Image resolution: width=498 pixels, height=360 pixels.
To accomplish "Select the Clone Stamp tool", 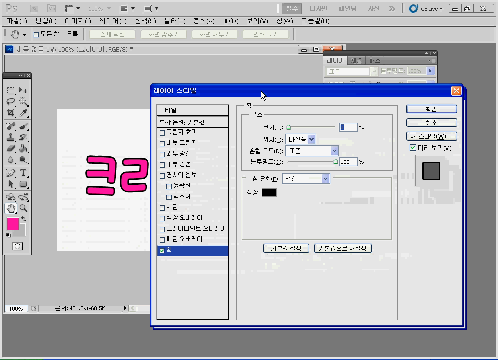I will (x=10, y=137).
